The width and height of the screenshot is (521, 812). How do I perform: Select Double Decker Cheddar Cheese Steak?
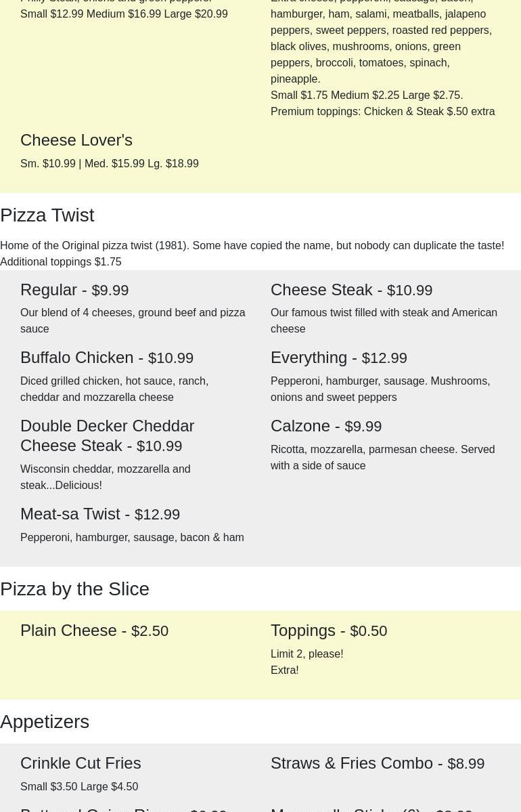pos(107,436)
